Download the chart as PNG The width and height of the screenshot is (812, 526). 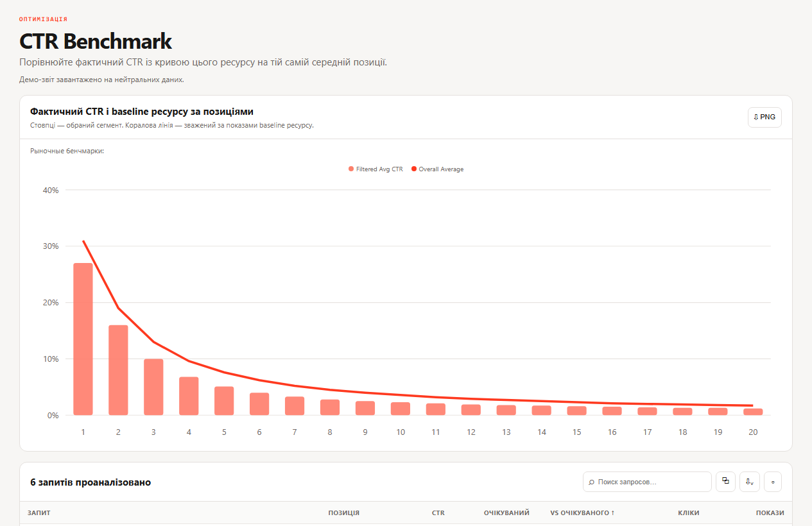(764, 117)
